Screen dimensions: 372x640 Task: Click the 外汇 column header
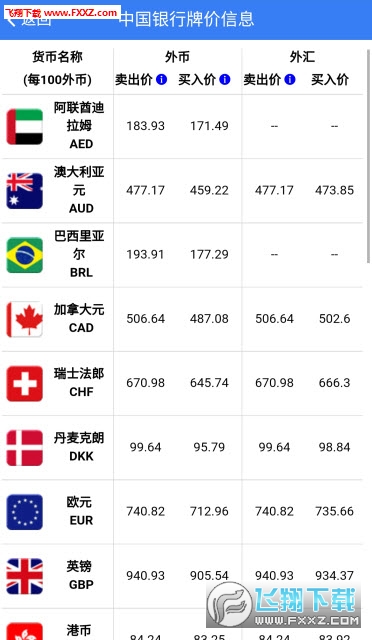pyautogui.click(x=302, y=57)
